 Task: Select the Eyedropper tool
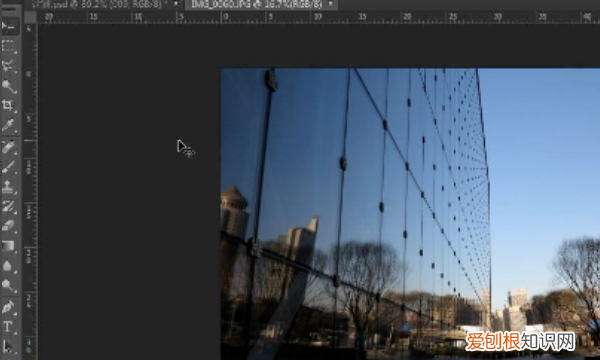pyautogui.click(x=8, y=125)
